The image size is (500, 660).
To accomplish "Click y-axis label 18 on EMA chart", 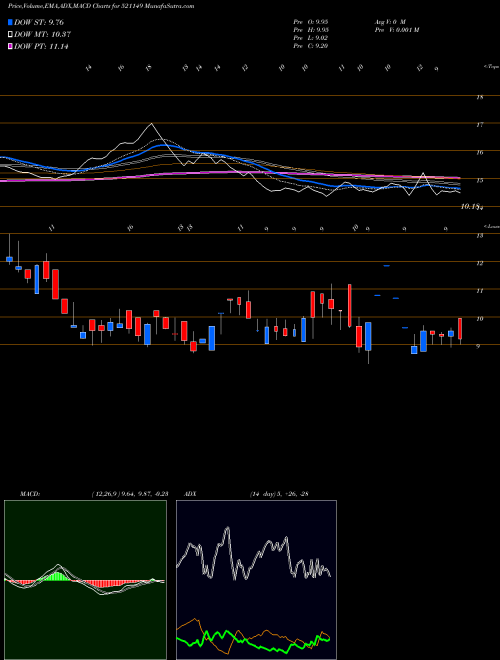I will (479, 97).
